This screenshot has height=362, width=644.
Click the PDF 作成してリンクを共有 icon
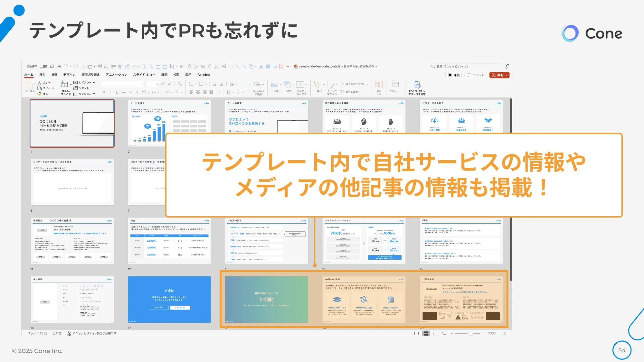tap(417, 85)
